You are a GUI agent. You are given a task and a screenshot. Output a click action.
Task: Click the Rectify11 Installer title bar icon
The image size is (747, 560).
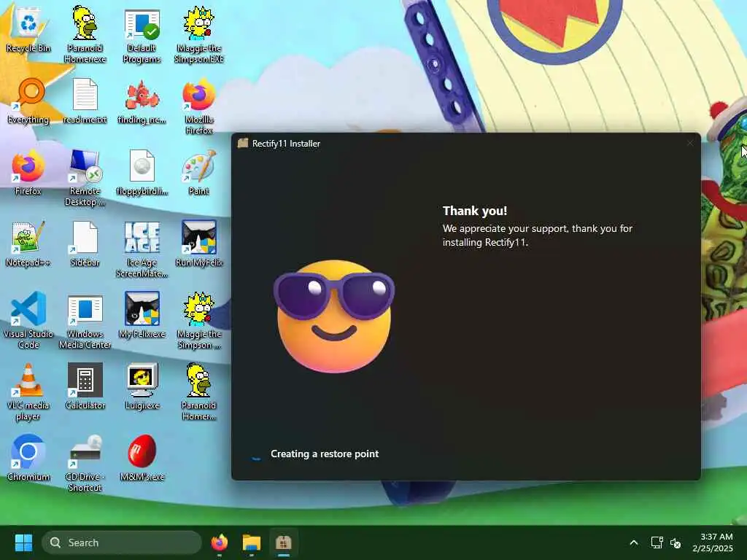coord(243,144)
